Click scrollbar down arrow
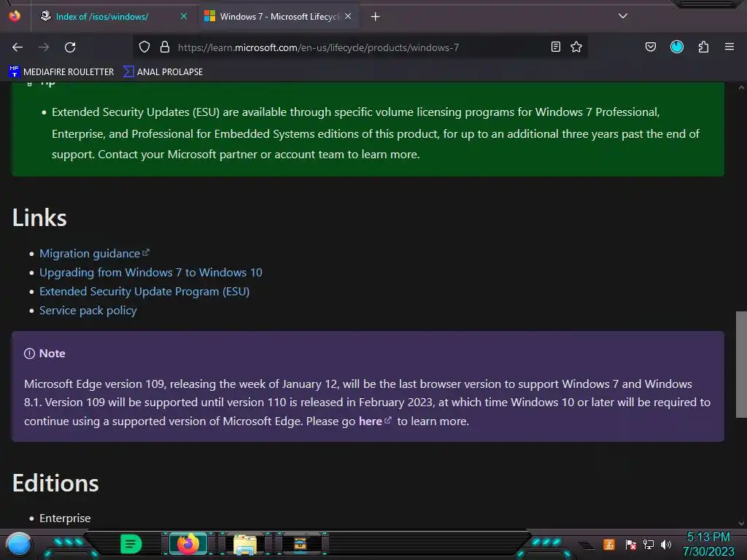Viewport: 747px width, 560px height. pyautogui.click(x=741, y=524)
